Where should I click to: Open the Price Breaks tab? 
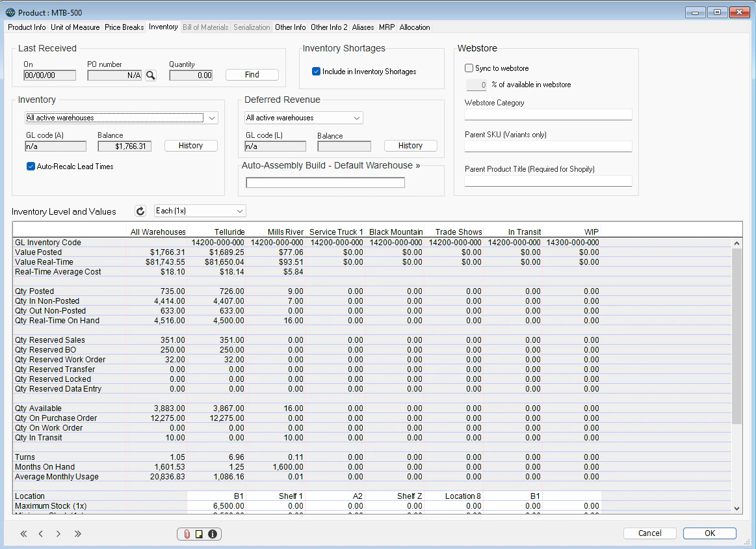point(124,27)
